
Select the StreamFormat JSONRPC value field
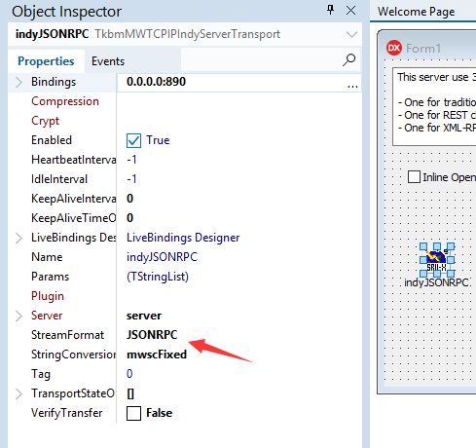click(239, 335)
